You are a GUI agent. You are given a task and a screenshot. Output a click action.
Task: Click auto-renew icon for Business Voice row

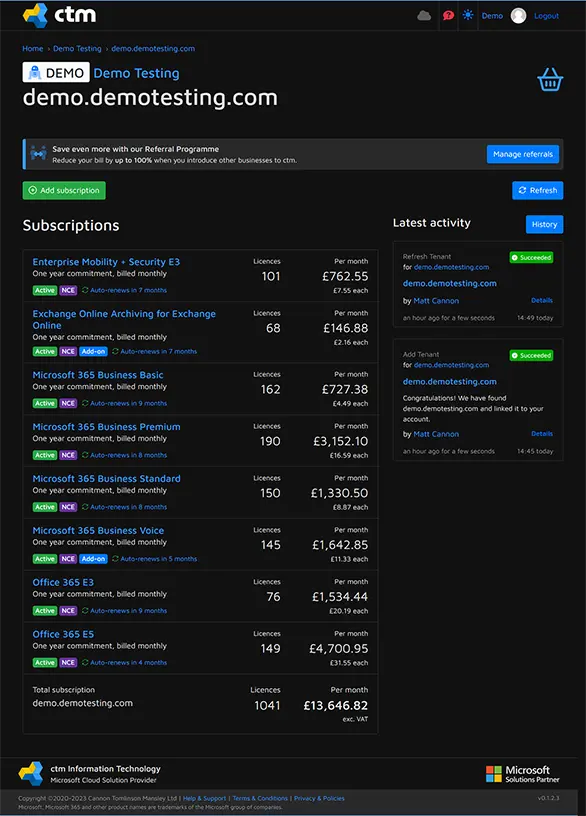click(x=115, y=559)
